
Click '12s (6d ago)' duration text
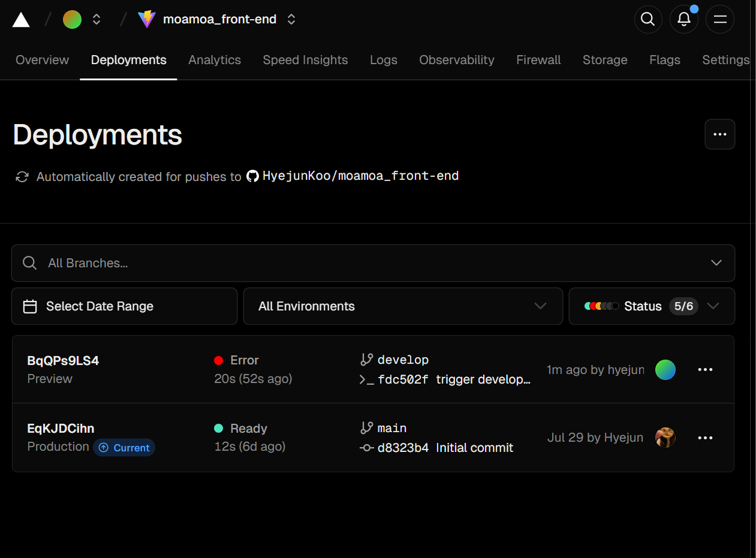pos(250,447)
